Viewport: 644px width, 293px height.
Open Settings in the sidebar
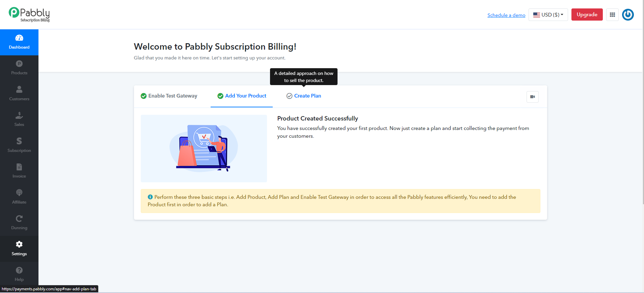pyautogui.click(x=19, y=249)
